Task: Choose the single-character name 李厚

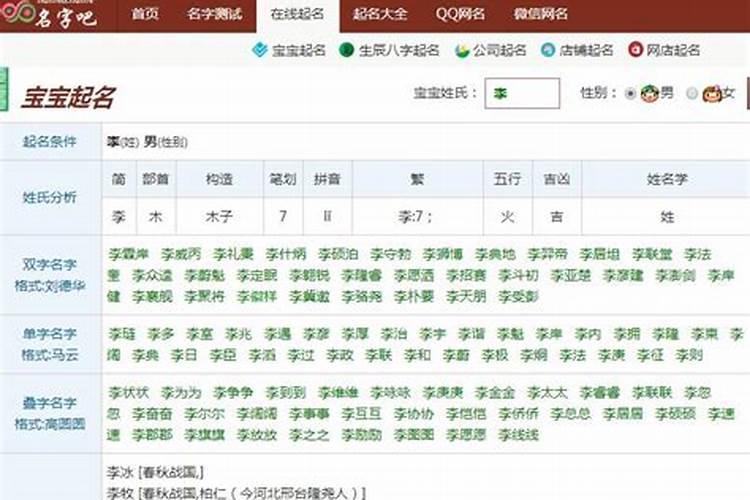Action: pyautogui.click(x=355, y=334)
